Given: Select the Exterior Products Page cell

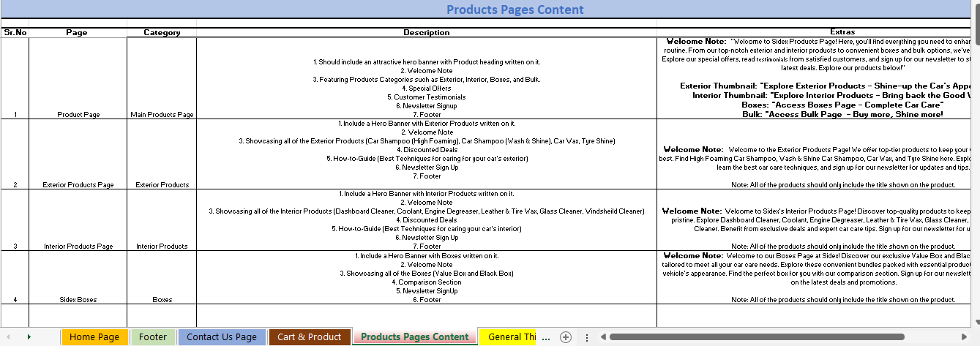Looking at the screenshot, I should (x=78, y=184).
